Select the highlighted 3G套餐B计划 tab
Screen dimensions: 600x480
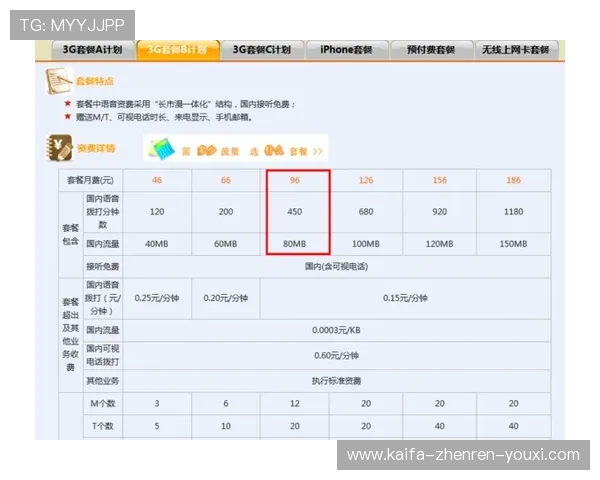coord(178,50)
